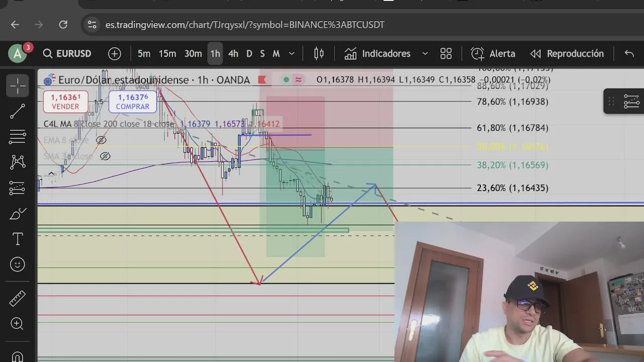644x362 pixels.
Task: Toggle visibility of EMA 8 close indicator
Action: coord(101,140)
